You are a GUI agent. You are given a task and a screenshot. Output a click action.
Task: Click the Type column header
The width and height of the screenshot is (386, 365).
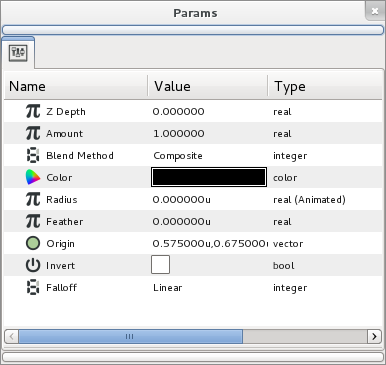(325, 87)
